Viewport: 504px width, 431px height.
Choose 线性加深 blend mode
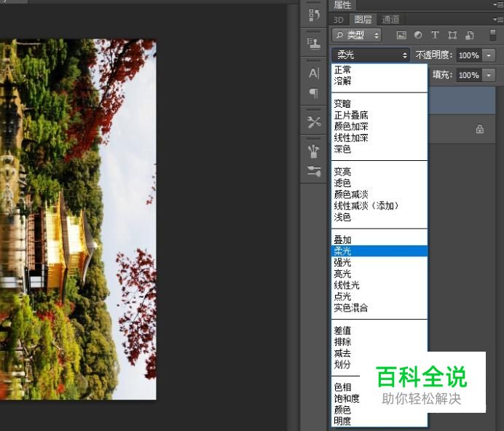379,138
